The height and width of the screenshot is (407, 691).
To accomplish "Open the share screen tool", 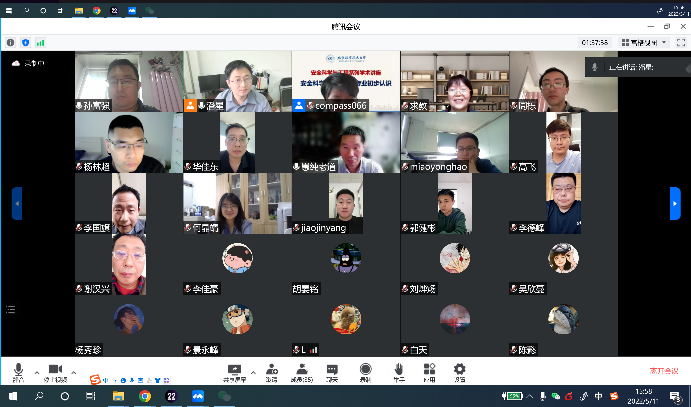I will pyautogui.click(x=236, y=370).
